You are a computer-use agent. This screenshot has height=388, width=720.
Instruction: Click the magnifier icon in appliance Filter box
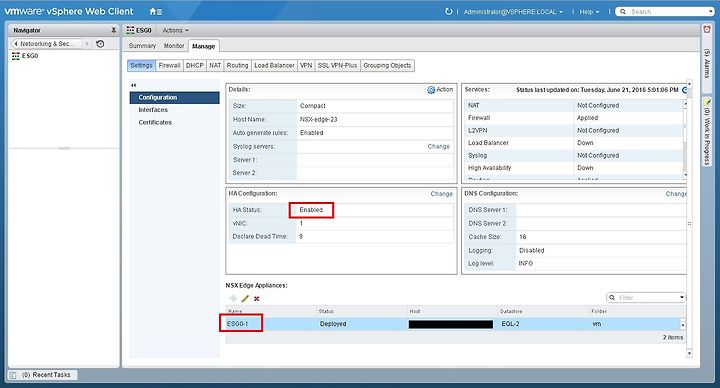pyautogui.click(x=612, y=298)
